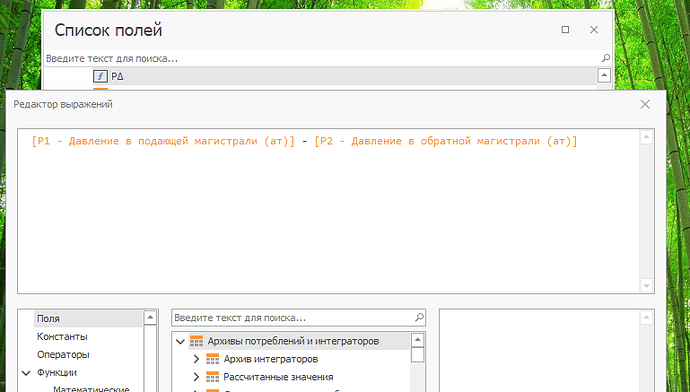The width and height of the screenshot is (690, 392).
Task: Click the up arrow of category list scrollbar
Action: [x=150, y=318]
